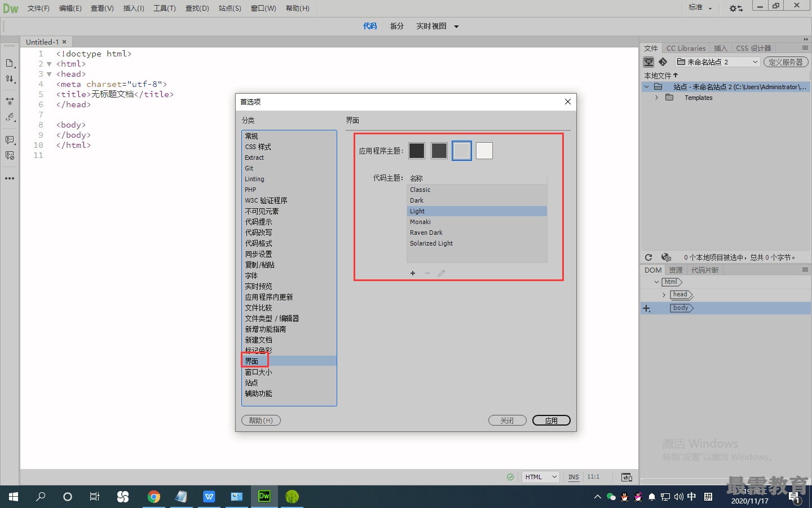Click Dreamweaver icon in Windows taskbar

(264, 497)
